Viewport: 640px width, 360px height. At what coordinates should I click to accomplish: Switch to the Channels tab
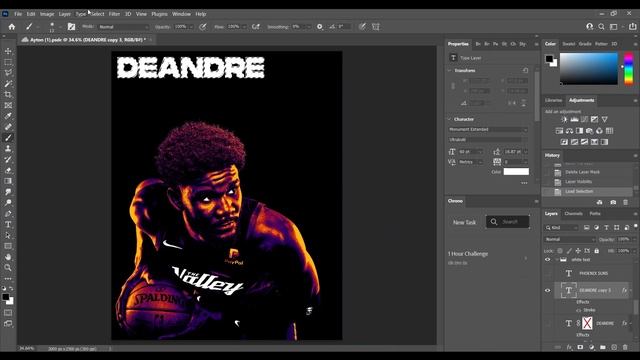coord(573,214)
